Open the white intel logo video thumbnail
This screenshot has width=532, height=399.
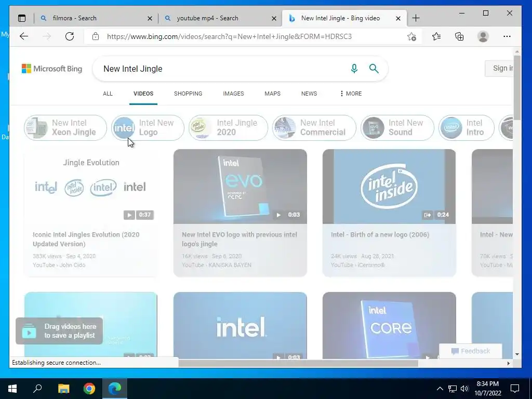coord(240,325)
